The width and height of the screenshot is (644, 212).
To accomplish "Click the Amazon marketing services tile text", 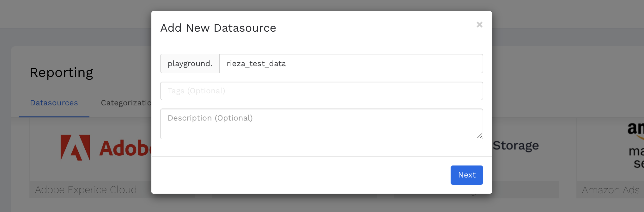I will point(636,157).
